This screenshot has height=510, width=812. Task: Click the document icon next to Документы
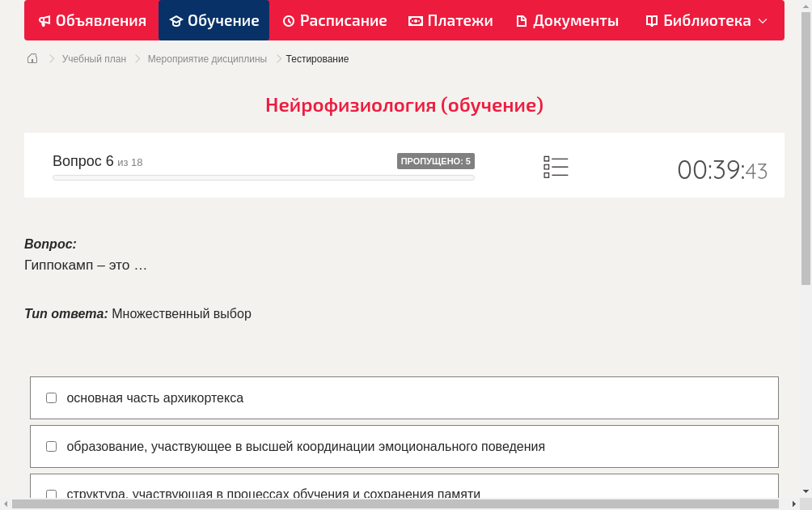(521, 20)
